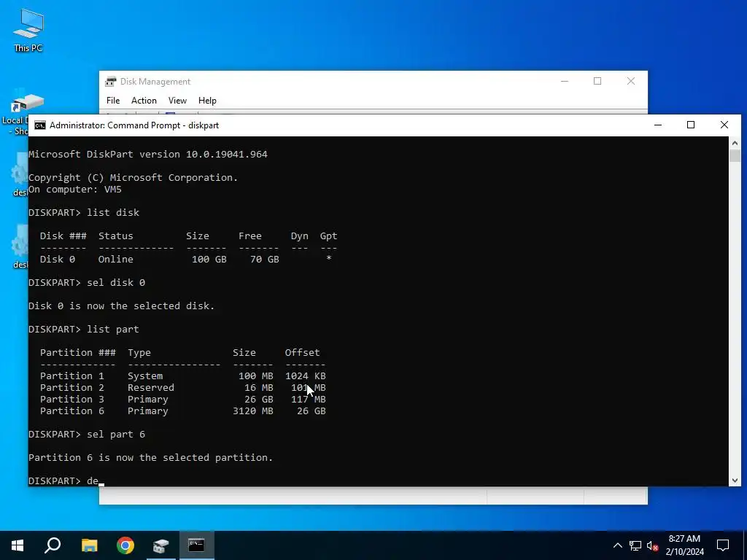747x560 pixels.
Task: Click the Disk Management title bar icon
Action: [111, 82]
